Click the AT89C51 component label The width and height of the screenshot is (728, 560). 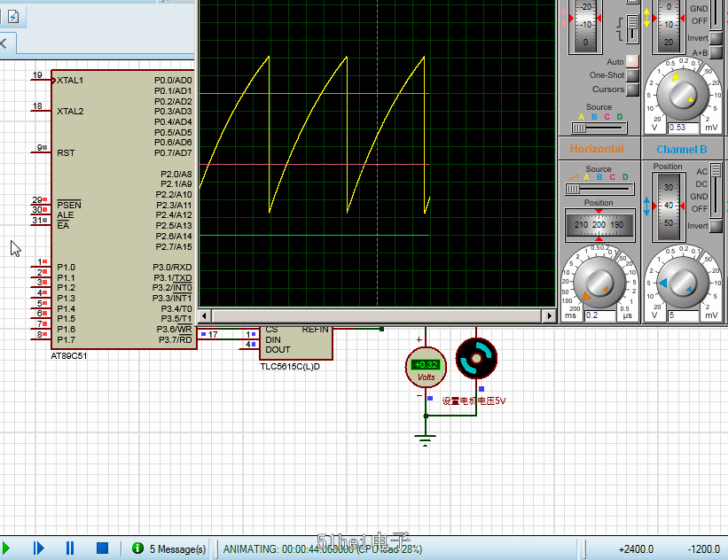68,356
